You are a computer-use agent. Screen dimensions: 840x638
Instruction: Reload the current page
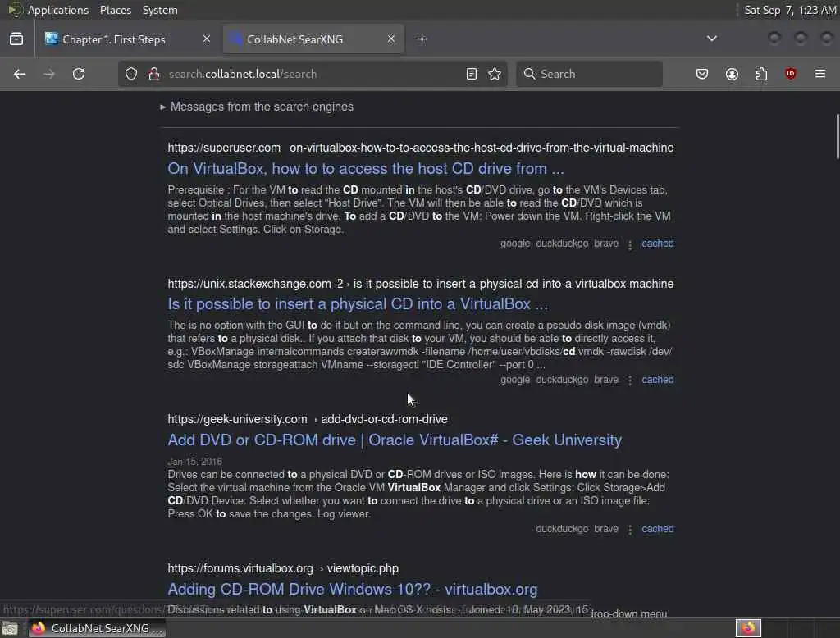point(79,74)
